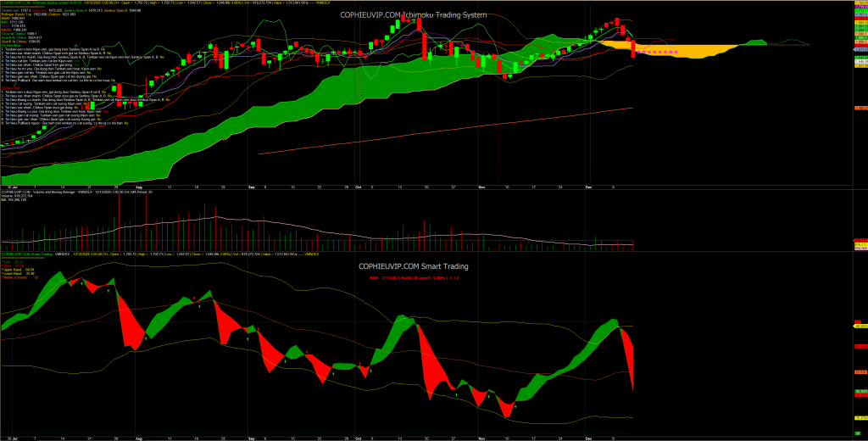The image size is (868, 441).
Task: Select the Upper Band label in Smart Trading
Action: 19,269
